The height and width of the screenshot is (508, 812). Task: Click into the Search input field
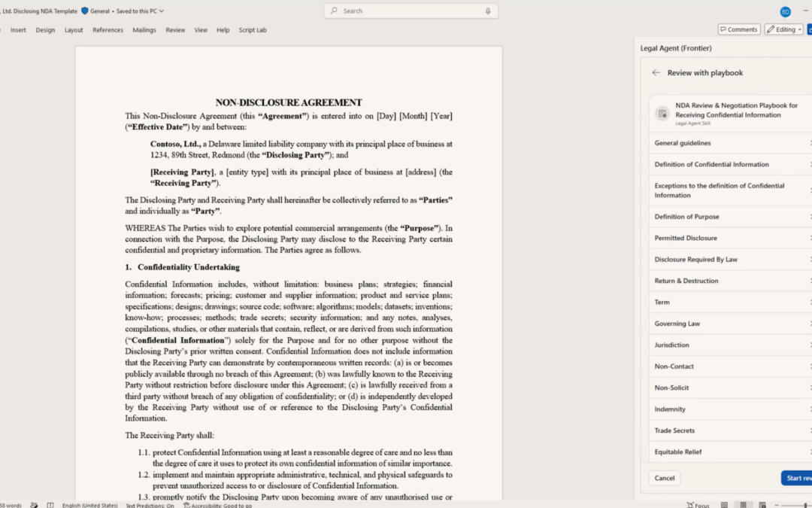[x=411, y=11]
